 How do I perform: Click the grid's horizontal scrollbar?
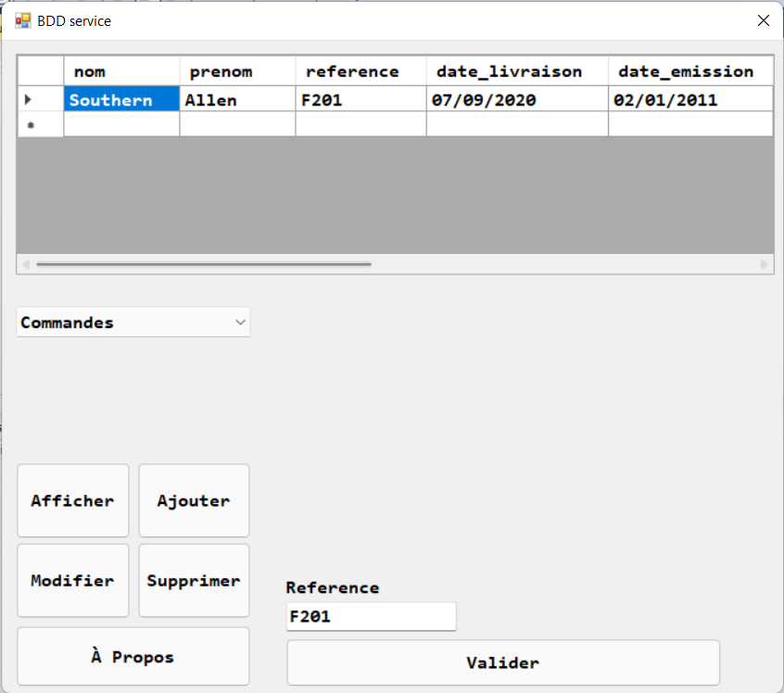click(x=204, y=263)
